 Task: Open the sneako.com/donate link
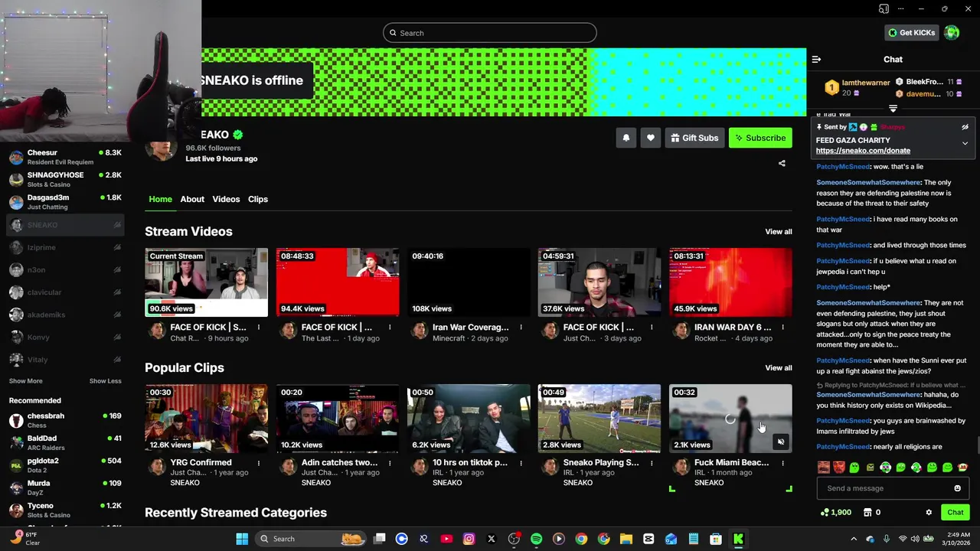(x=863, y=151)
